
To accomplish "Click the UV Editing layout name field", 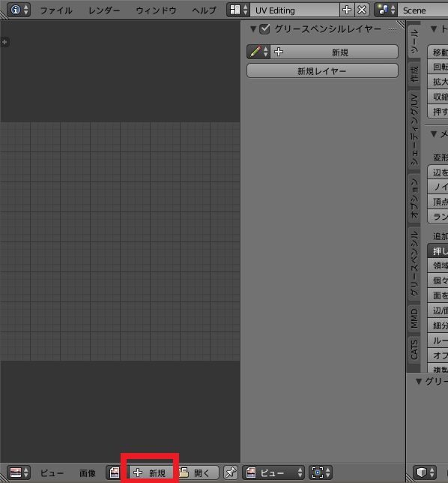I will point(294,10).
